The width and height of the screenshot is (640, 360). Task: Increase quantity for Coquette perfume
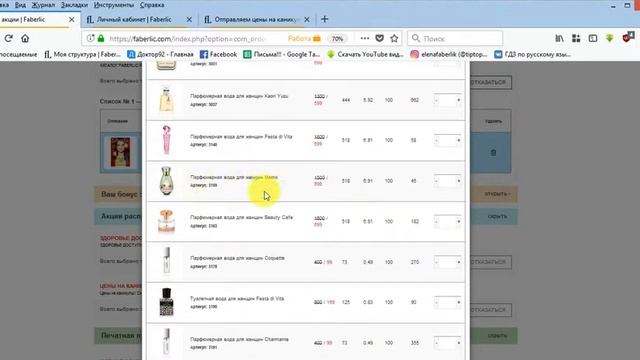tap(459, 262)
